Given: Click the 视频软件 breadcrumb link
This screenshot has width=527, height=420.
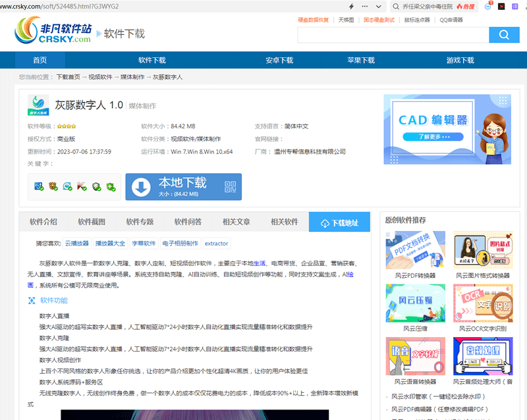Looking at the screenshot, I should (100, 77).
